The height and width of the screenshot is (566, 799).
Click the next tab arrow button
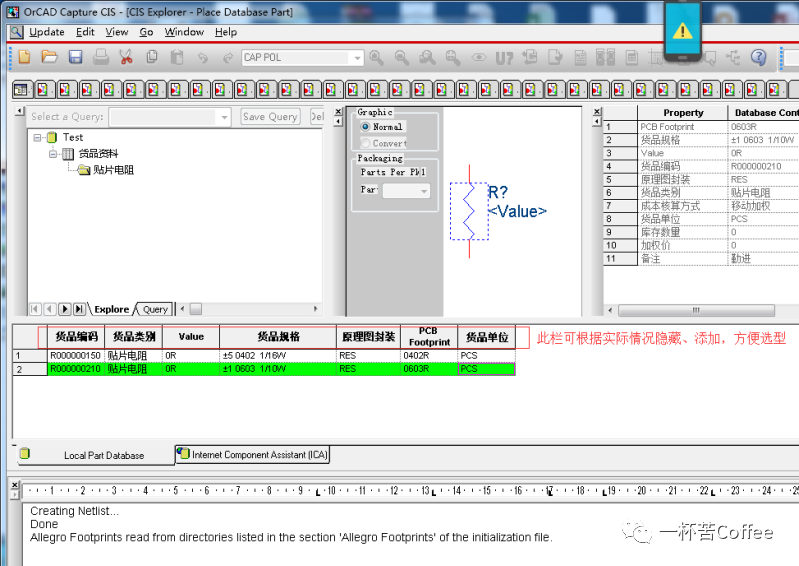(x=64, y=309)
